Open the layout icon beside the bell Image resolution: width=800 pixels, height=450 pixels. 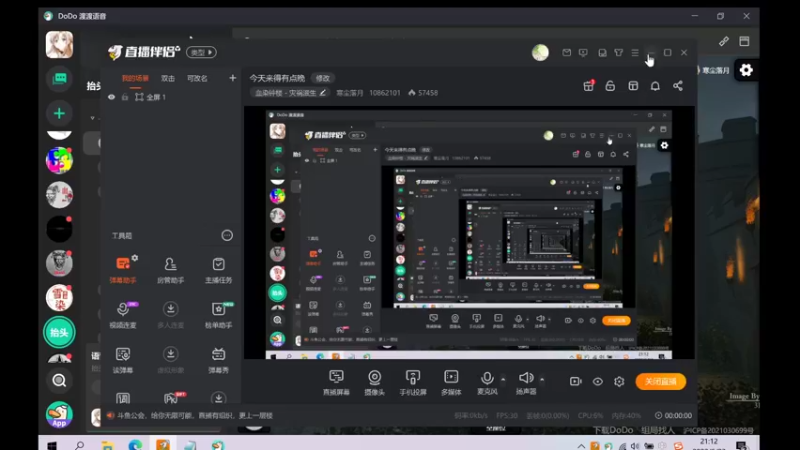[633, 86]
